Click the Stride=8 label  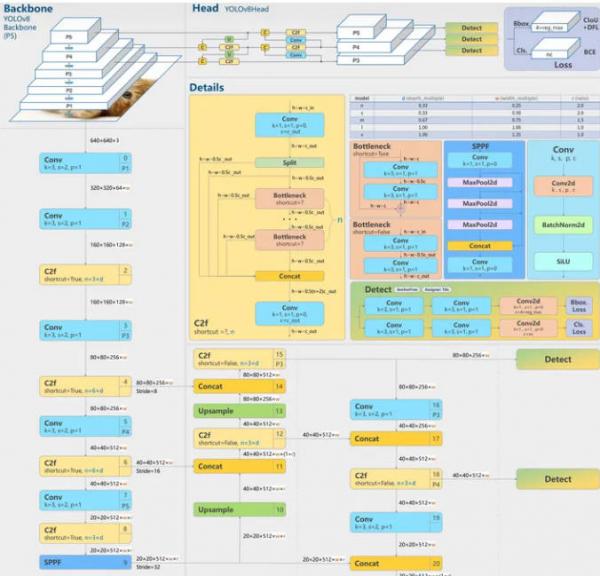(147, 391)
